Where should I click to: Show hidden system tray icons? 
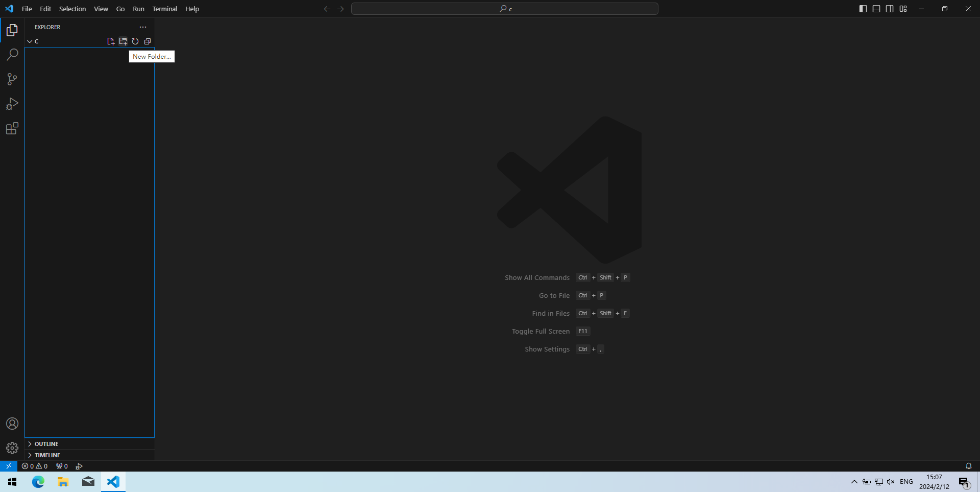click(854, 482)
